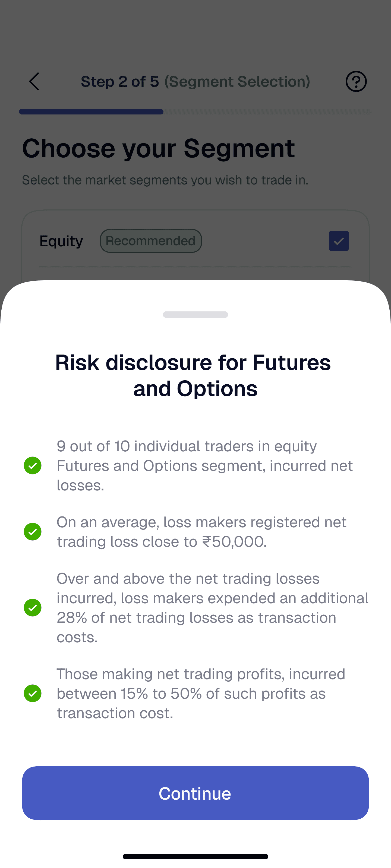Click the step progress bar
The width and height of the screenshot is (391, 868).
pyautogui.click(x=195, y=111)
